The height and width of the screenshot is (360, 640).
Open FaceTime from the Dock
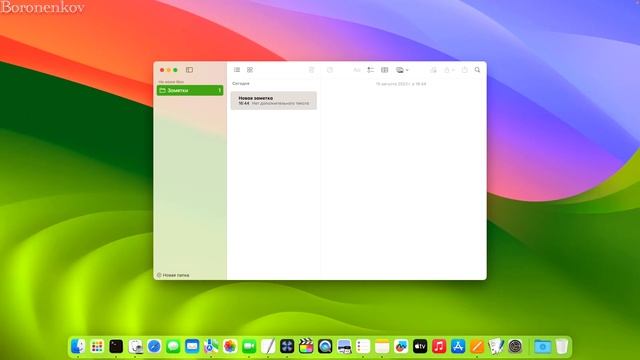249,346
